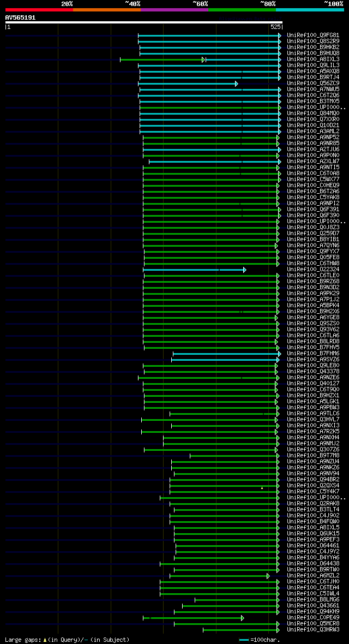Select label UniRef100_A2TJU6
349x644 pixels.
pyautogui.click(x=313, y=149)
